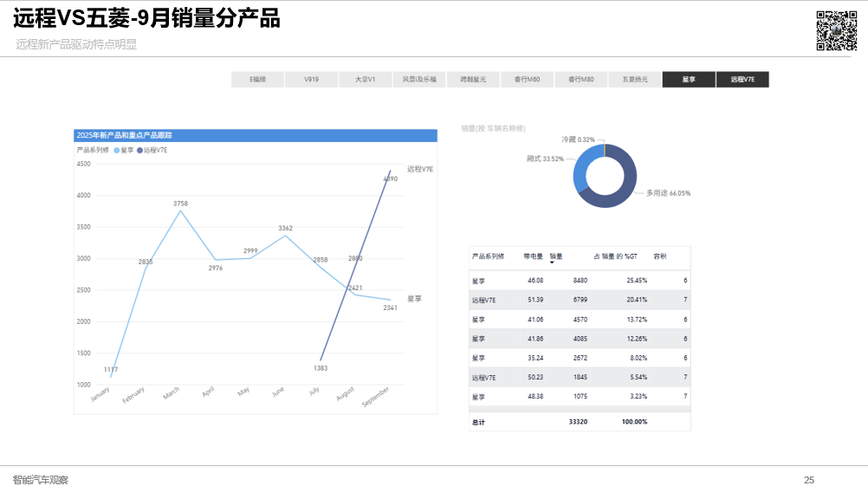The image size is (868, 486).
Task: Click the 冷藏 0.32% donut label
Action: pyautogui.click(x=578, y=139)
